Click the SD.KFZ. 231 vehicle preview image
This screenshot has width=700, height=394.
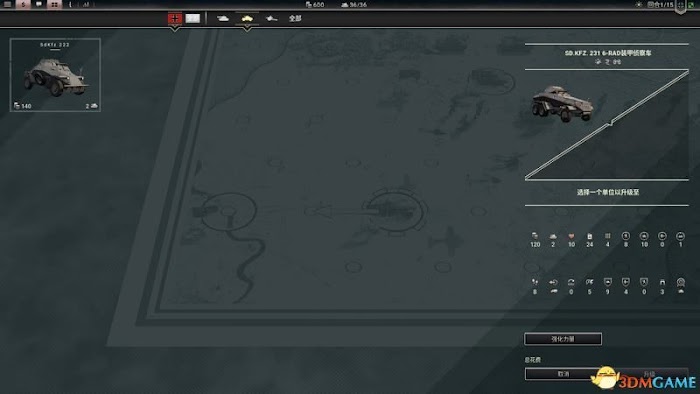pos(562,104)
